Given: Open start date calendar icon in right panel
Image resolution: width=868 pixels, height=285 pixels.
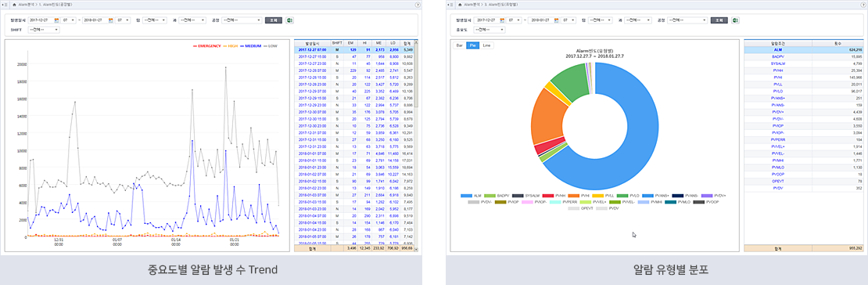Looking at the screenshot, I should click(x=503, y=20).
